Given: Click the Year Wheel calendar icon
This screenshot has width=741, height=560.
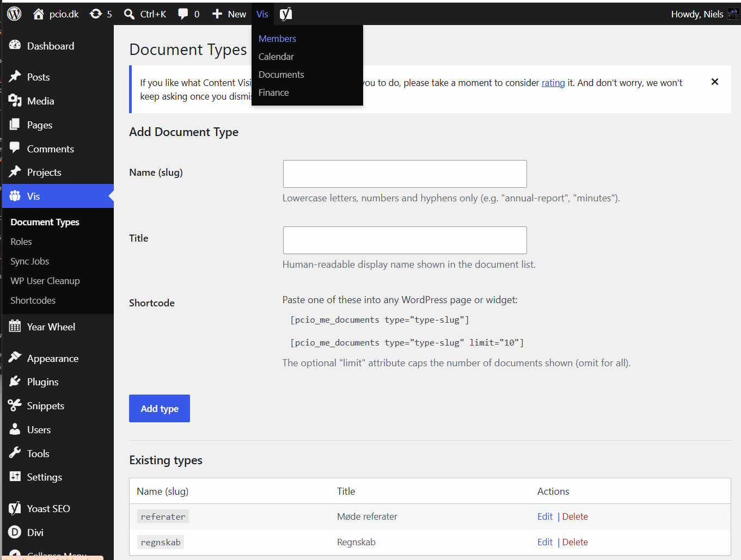Looking at the screenshot, I should point(15,326).
